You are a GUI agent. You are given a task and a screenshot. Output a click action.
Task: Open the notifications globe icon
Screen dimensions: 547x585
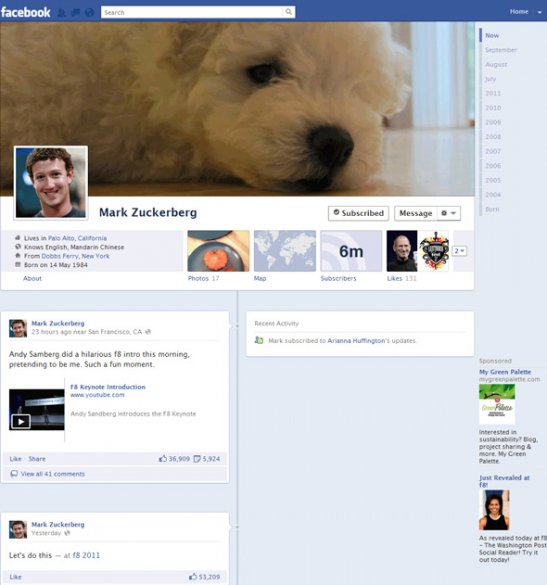[89, 13]
